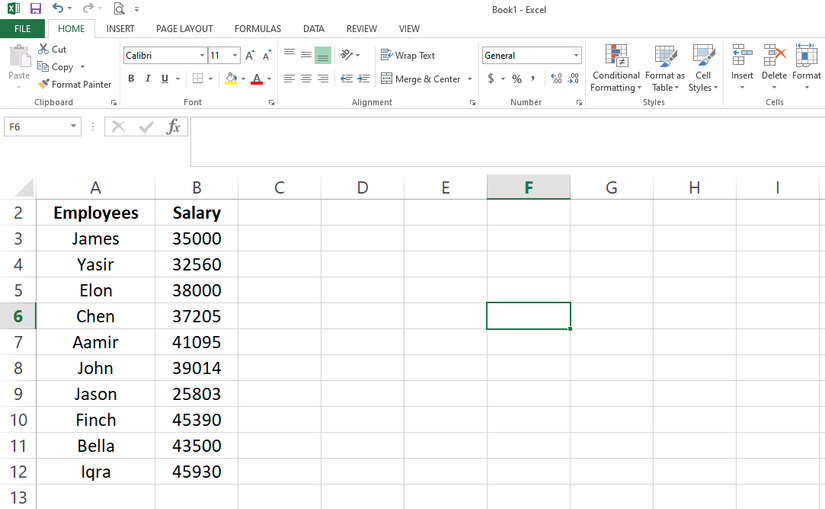
Task: Open Format as Table gallery
Action: pyautogui.click(x=665, y=68)
